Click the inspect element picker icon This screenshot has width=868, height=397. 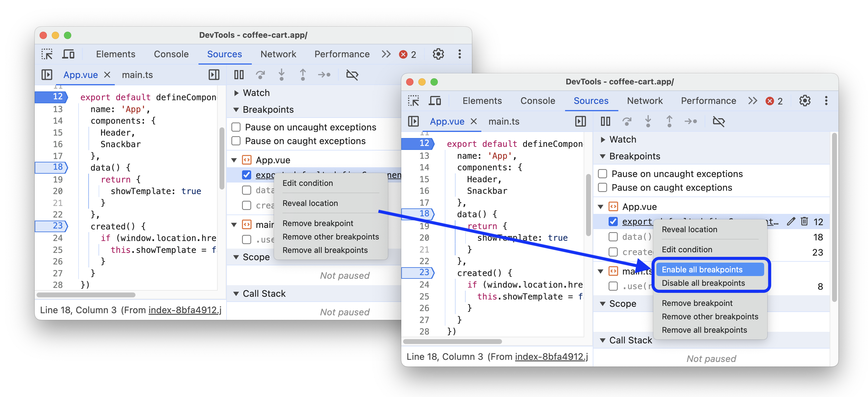[48, 54]
